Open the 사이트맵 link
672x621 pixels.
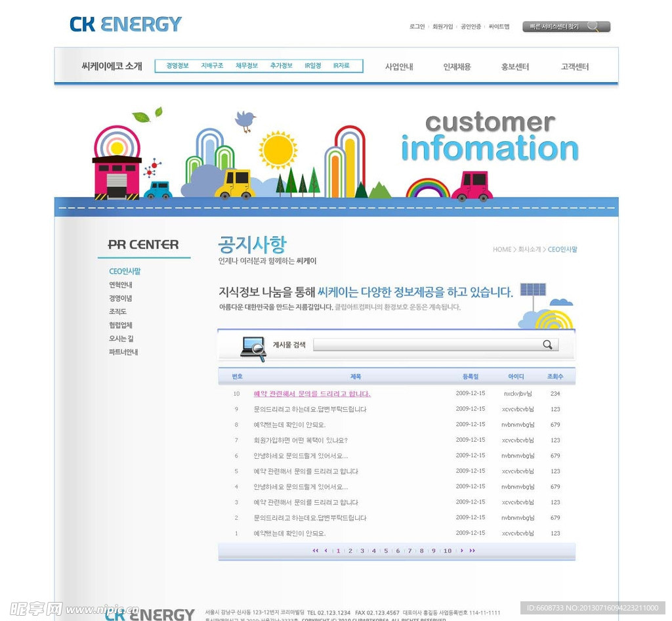pyautogui.click(x=499, y=26)
